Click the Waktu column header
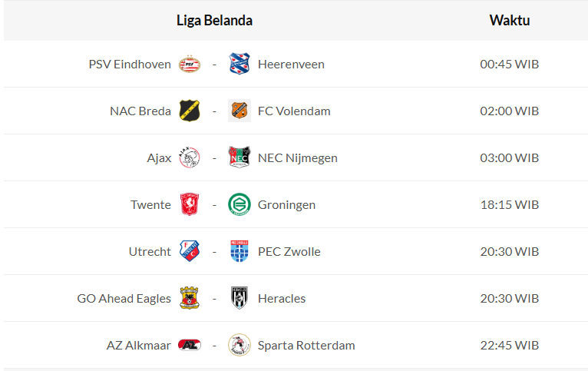Viewport: 588px width, 371px height. (510, 21)
